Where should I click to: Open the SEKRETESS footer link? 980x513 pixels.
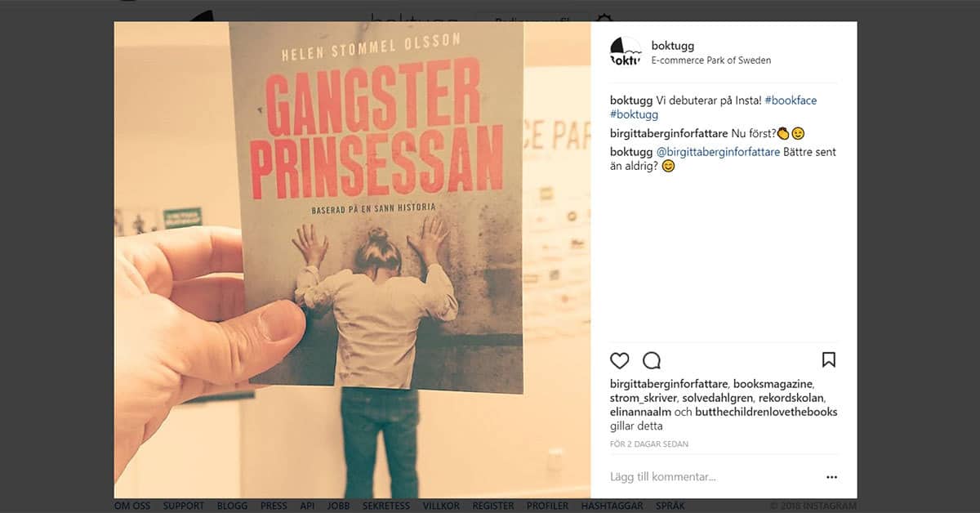tap(386, 506)
